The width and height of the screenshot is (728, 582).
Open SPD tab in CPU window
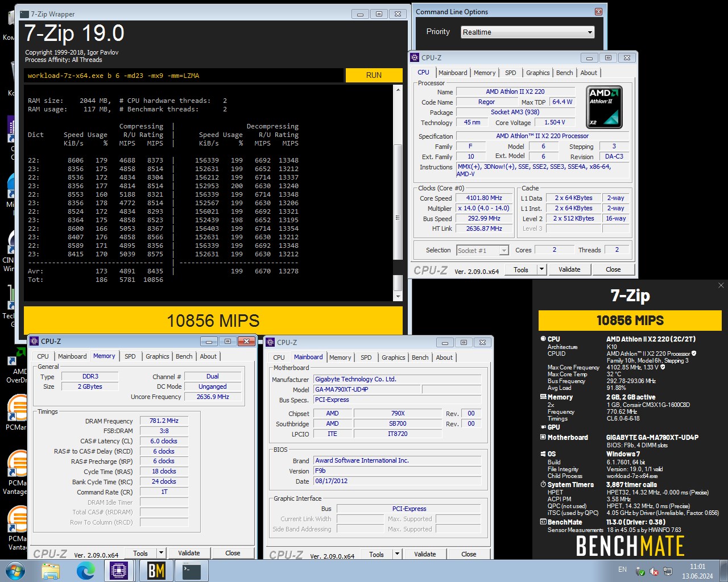click(x=511, y=73)
